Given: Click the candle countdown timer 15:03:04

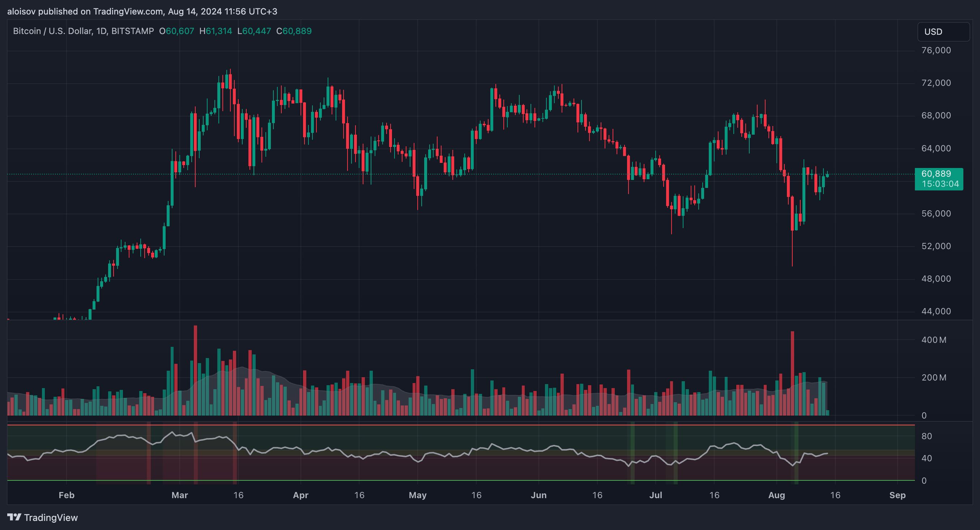Looking at the screenshot, I should coord(940,184).
